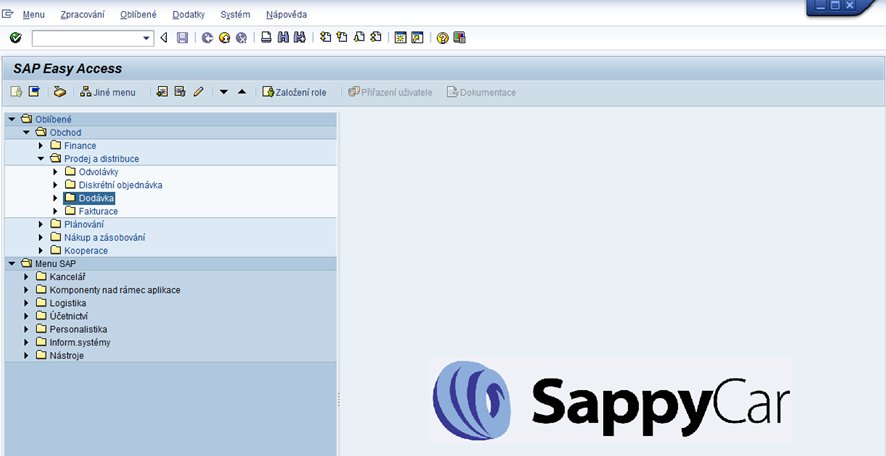Move the favorite up with the up arrow
886x456 pixels.
pyautogui.click(x=242, y=92)
